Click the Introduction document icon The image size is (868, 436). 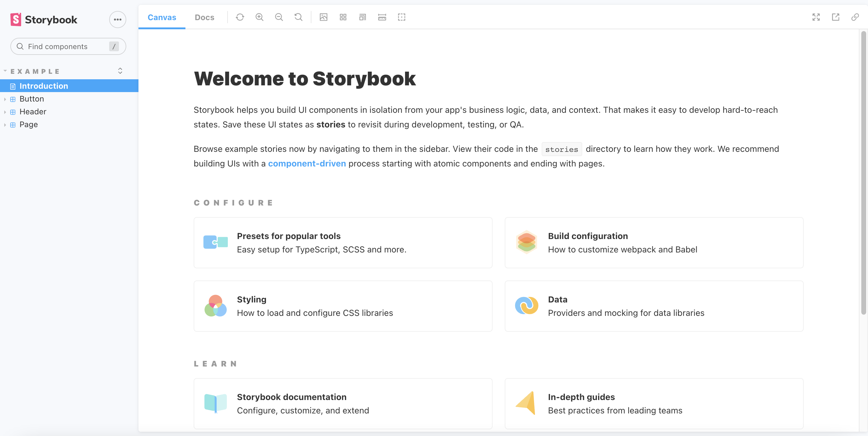tap(13, 86)
